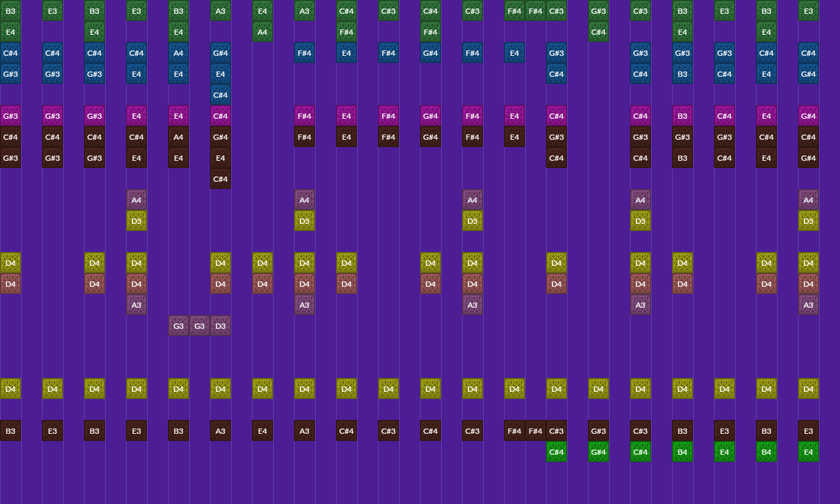Select the brown A4 note block

point(178,137)
